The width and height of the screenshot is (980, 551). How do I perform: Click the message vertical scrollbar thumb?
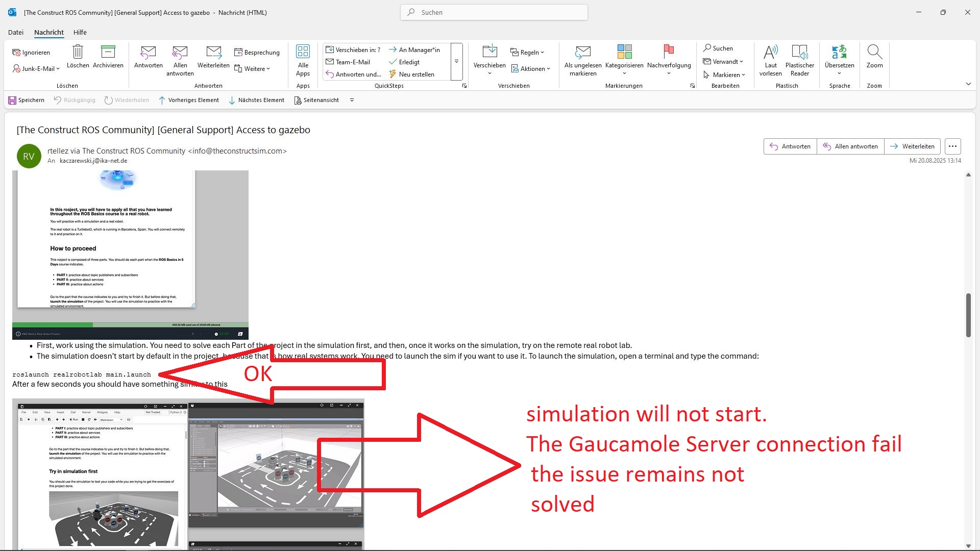968,315
